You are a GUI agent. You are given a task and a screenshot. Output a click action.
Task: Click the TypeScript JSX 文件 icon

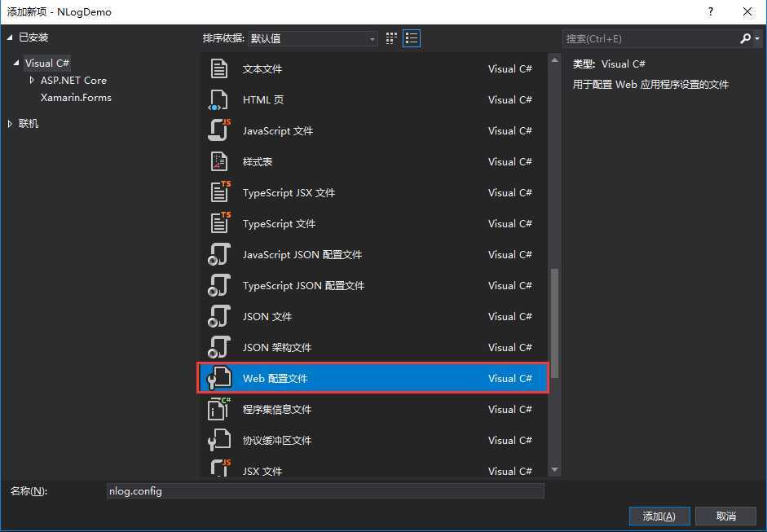click(x=220, y=192)
